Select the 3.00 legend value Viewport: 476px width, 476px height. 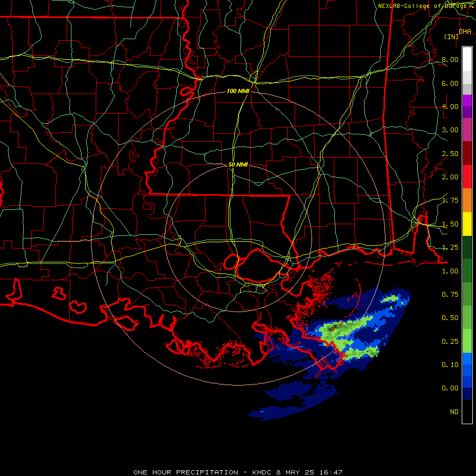450,130
